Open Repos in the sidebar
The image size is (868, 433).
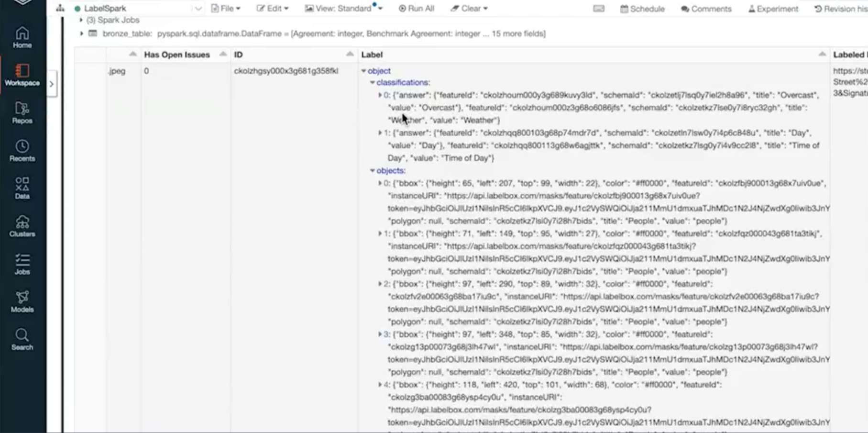tap(22, 113)
